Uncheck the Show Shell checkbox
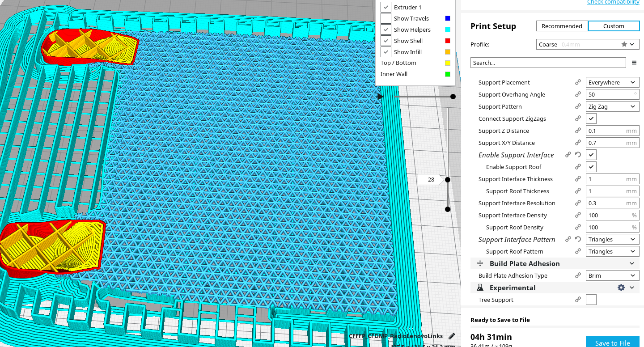The width and height of the screenshot is (644, 347). [386, 41]
